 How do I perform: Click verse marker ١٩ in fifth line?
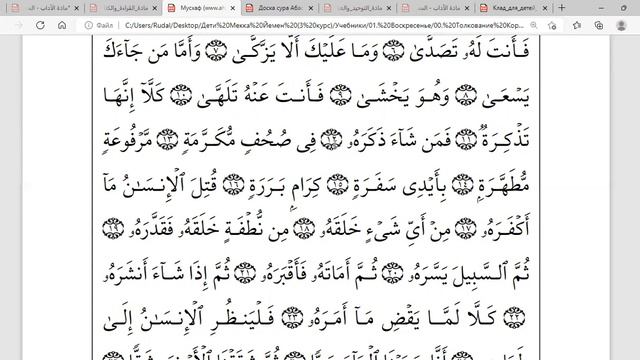point(113,229)
